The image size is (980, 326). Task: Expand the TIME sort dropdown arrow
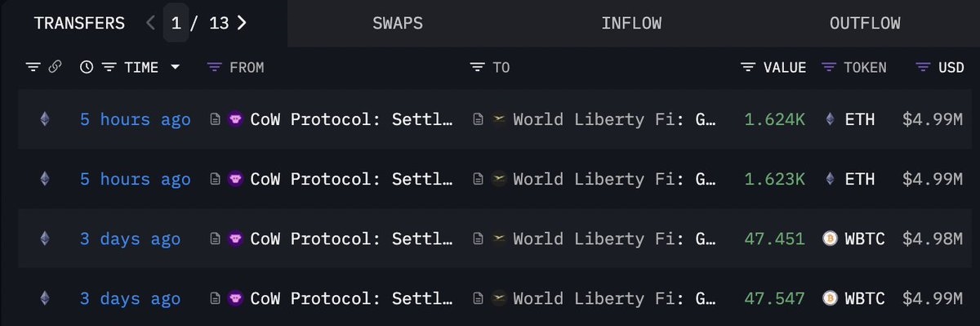[x=175, y=68]
